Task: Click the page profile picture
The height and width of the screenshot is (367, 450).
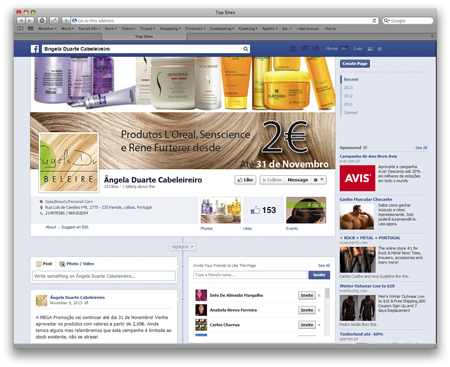Action: 69,163
